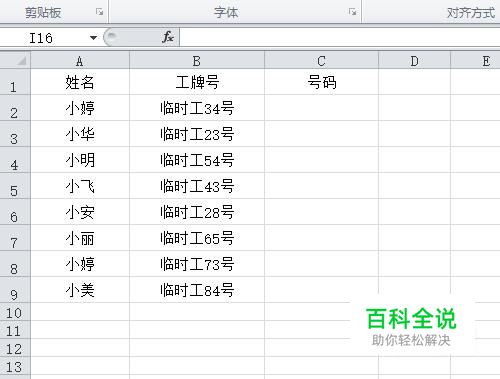The width and height of the screenshot is (500, 379).
Task: Select column B header
Action: pyautogui.click(x=197, y=61)
